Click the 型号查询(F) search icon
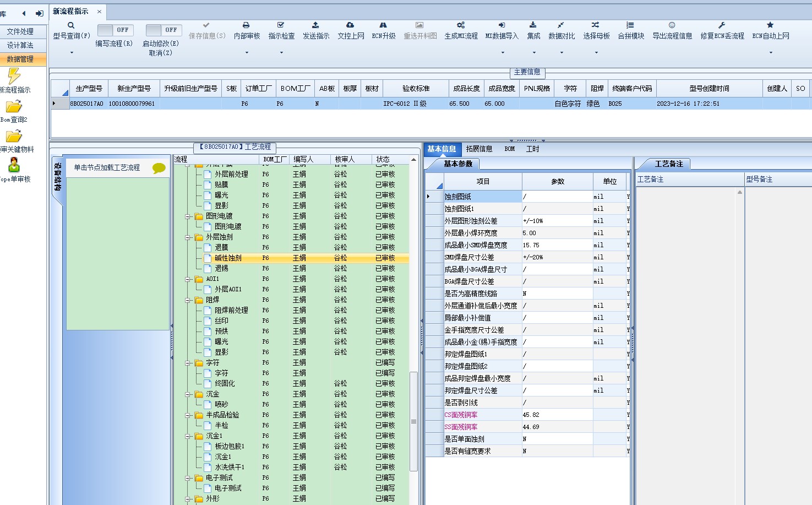The width and height of the screenshot is (812, 505). click(71, 25)
